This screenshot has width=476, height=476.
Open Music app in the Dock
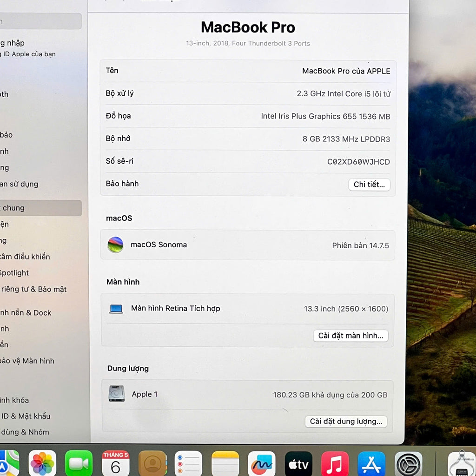pyautogui.click(x=335, y=463)
